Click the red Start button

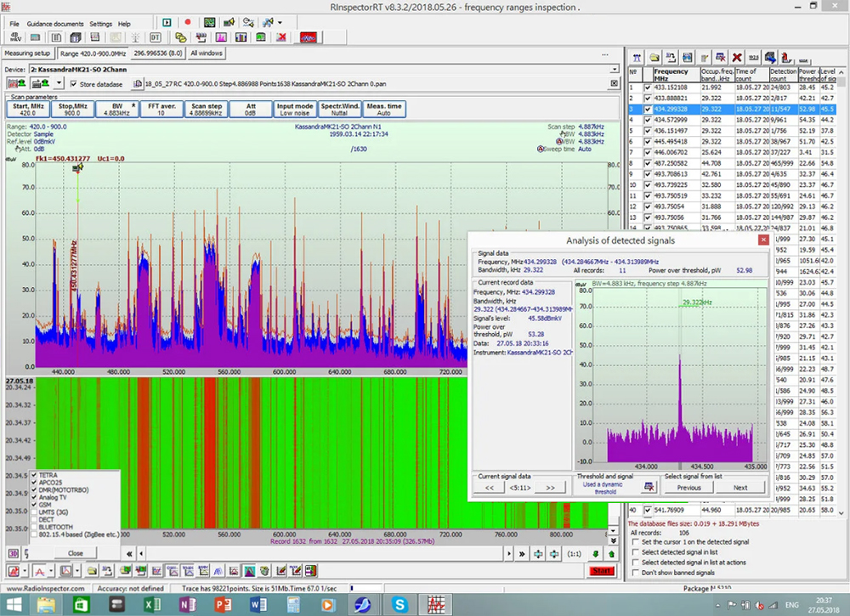(601, 571)
